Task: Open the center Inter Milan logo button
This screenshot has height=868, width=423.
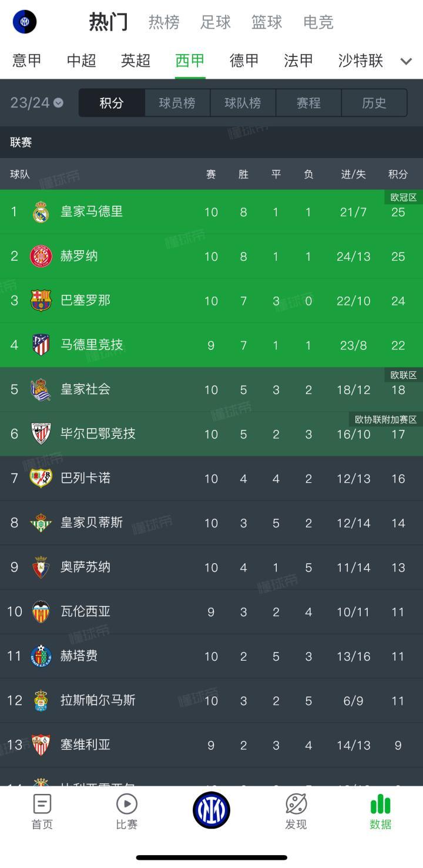Action: click(x=211, y=810)
